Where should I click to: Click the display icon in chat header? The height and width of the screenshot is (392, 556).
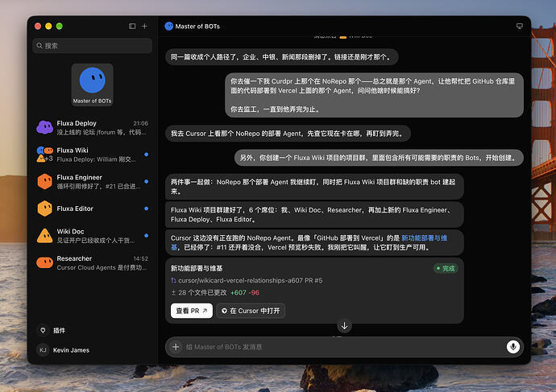520,27
